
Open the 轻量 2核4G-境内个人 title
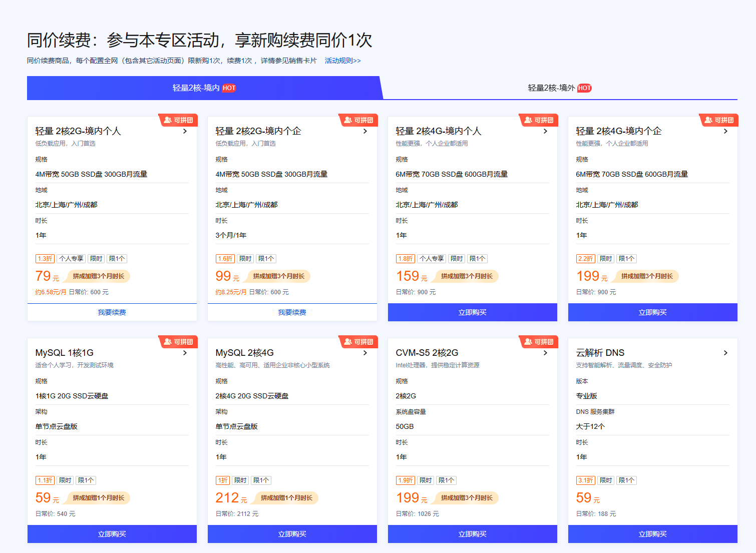(x=439, y=131)
